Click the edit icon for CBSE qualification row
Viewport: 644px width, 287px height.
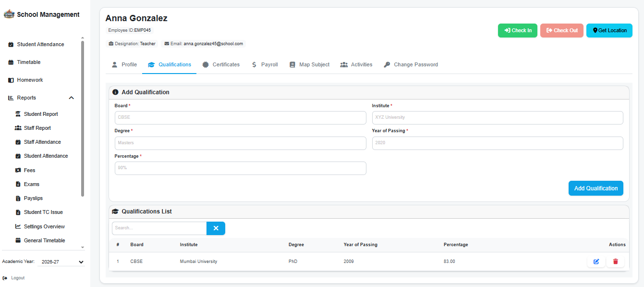pos(596,262)
